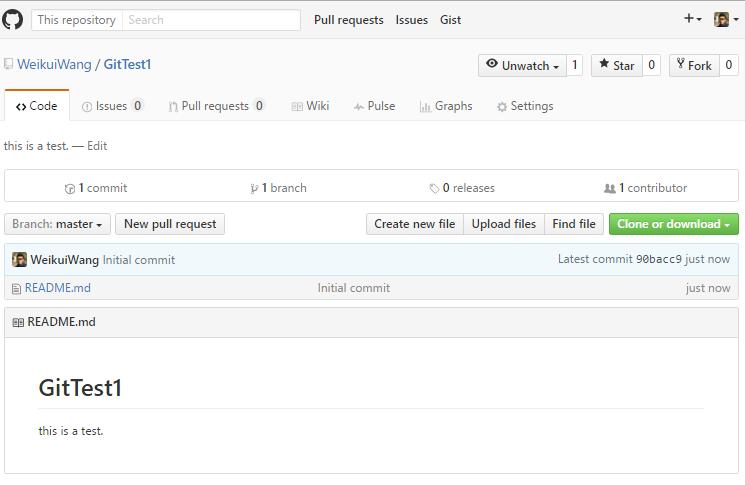Open repository Settings tab
745x485 pixels.
(x=525, y=106)
